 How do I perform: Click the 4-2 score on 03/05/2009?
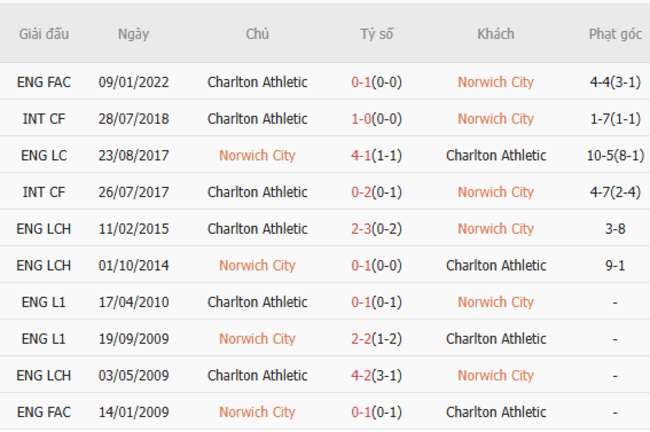point(361,375)
